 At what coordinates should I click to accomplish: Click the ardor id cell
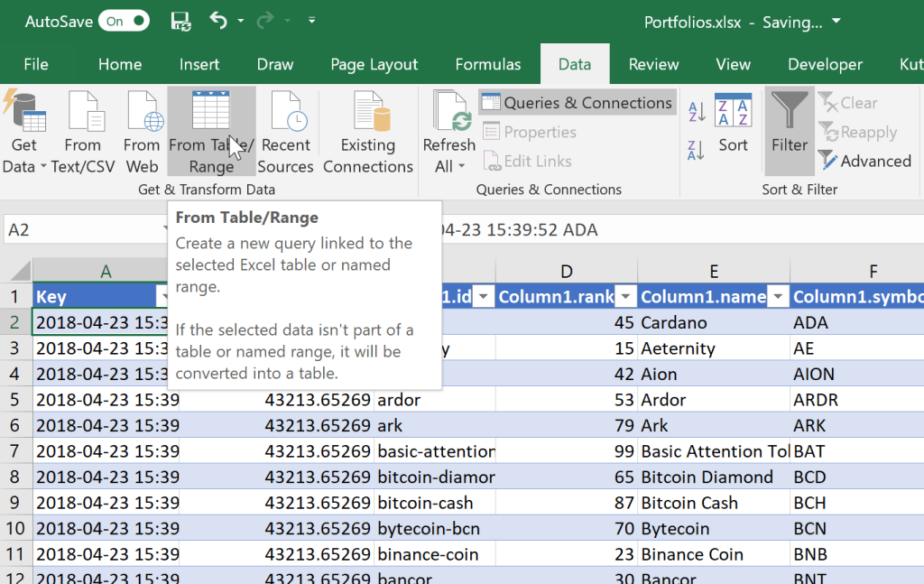pos(434,400)
